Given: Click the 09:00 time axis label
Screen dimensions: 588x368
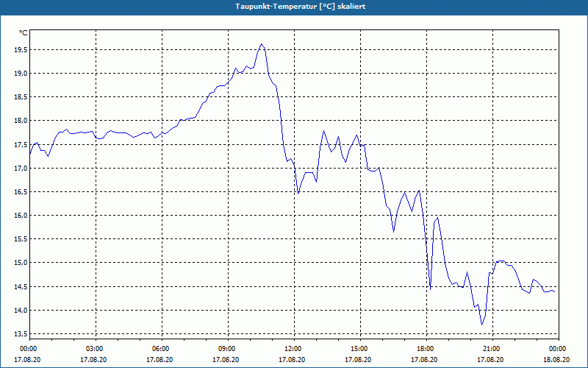Looking at the screenshot, I should (228, 349).
